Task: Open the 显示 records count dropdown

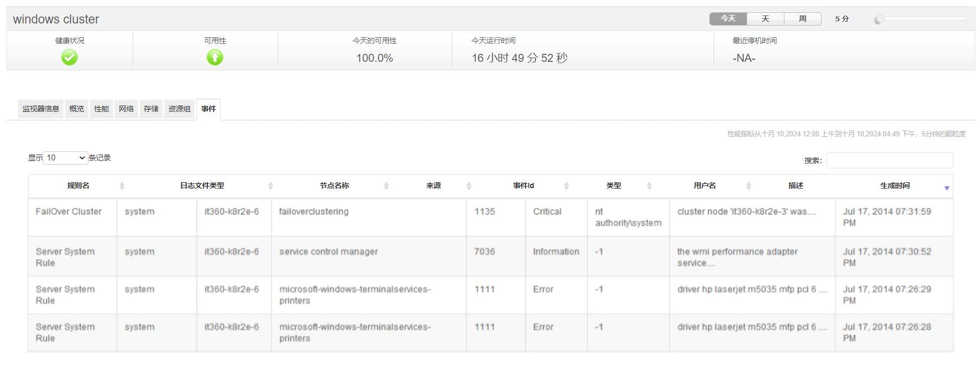Action: tap(66, 158)
